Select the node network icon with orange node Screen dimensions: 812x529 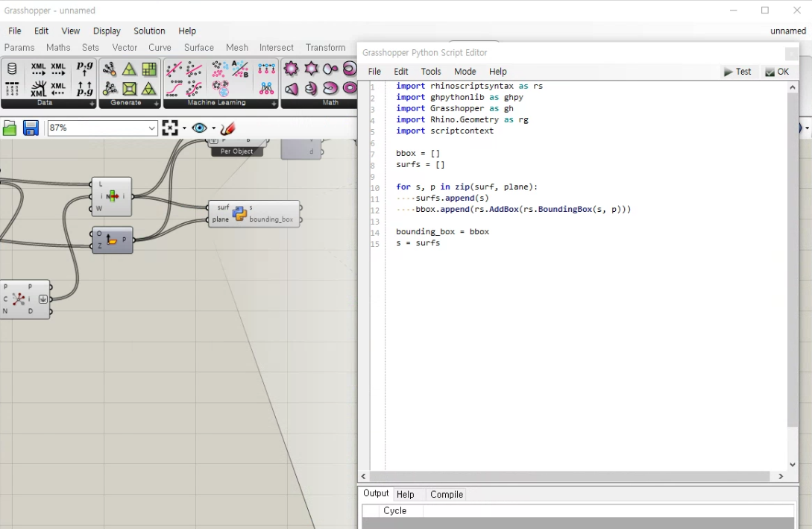point(110,69)
